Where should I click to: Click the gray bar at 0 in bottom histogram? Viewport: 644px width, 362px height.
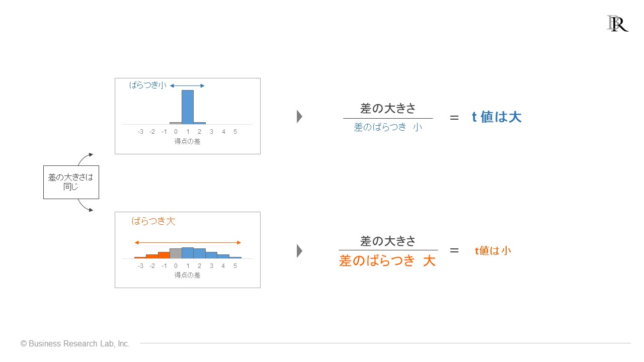coord(176,253)
